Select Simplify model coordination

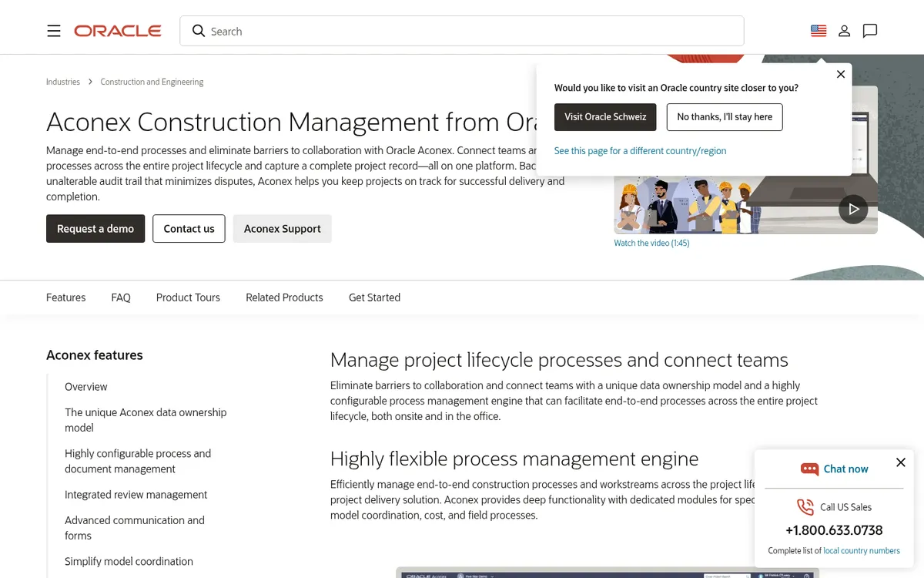129,562
